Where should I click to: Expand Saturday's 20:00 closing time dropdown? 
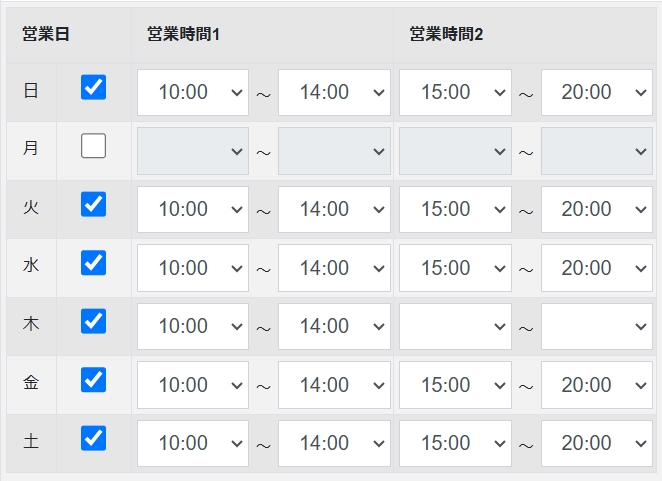coord(597,443)
